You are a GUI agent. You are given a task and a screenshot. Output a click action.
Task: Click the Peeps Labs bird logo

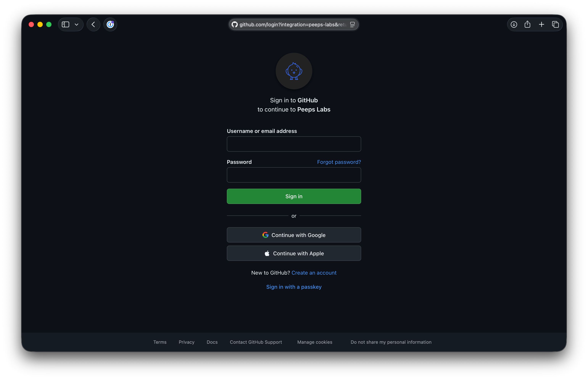coord(294,71)
